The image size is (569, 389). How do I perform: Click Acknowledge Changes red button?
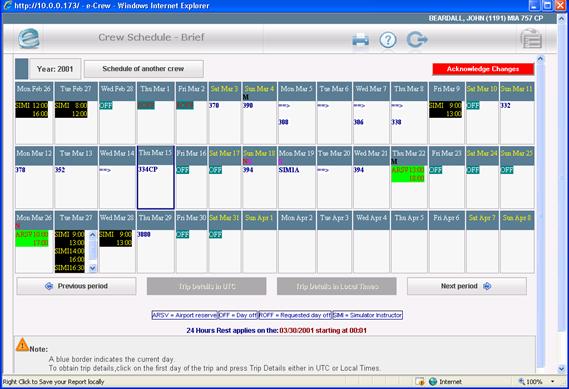pos(483,69)
